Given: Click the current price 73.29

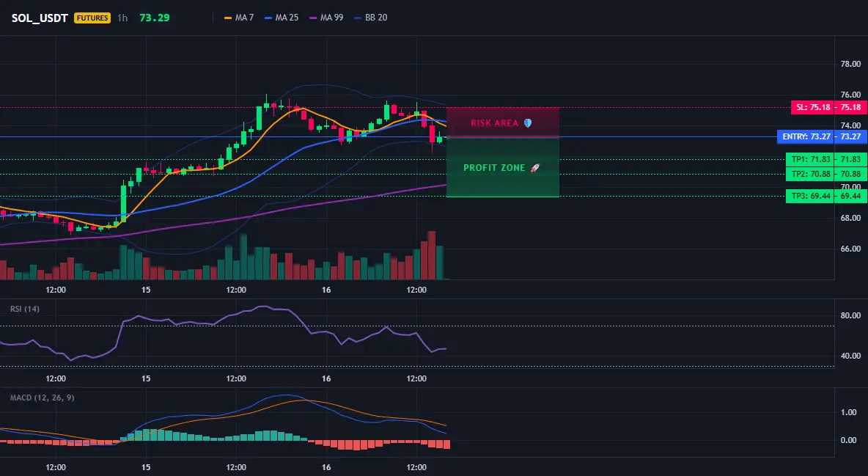Looking at the screenshot, I should coord(155,18).
